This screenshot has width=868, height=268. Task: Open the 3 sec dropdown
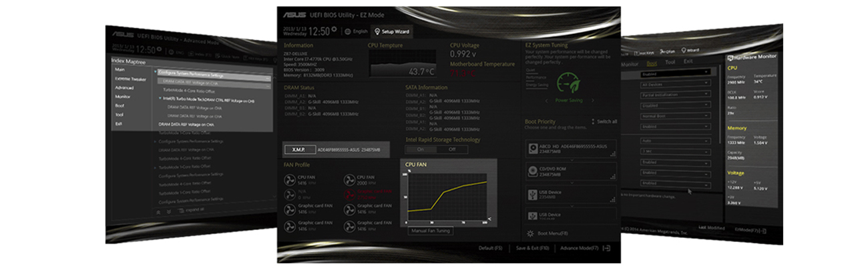[674, 151]
